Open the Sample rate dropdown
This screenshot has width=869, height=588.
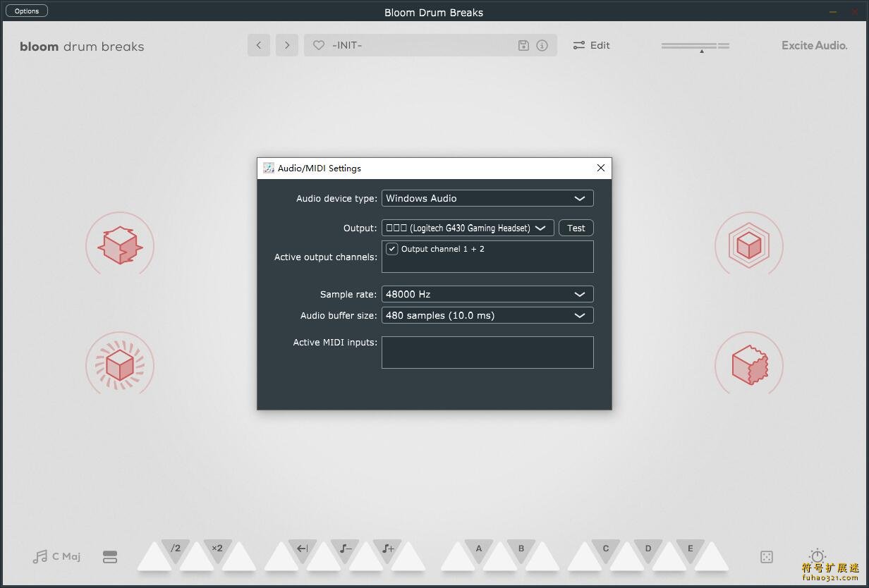coord(487,294)
